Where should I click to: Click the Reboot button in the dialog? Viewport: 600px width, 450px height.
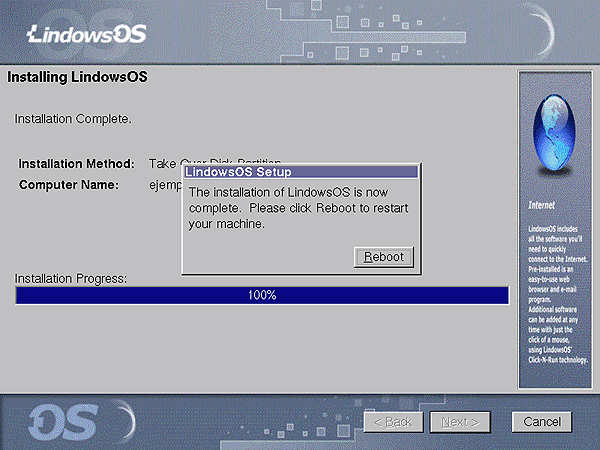coord(384,257)
